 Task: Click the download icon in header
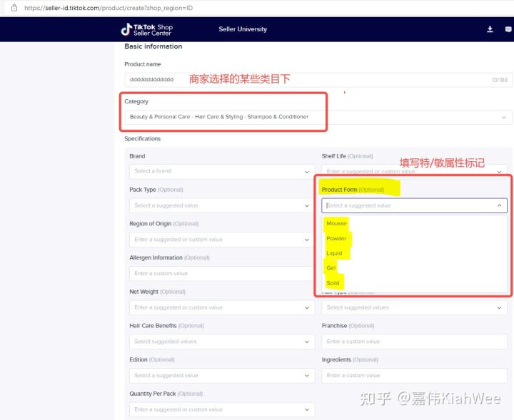click(x=490, y=29)
